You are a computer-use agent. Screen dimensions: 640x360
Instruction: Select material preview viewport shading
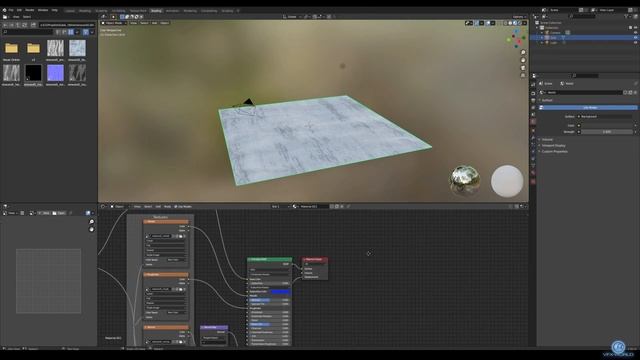(x=515, y=23)
